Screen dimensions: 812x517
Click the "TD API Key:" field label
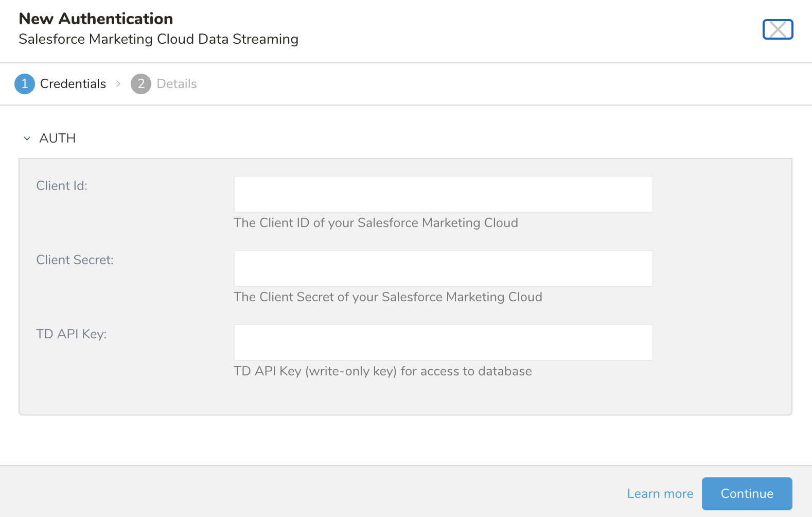click(x=72, y=334)
